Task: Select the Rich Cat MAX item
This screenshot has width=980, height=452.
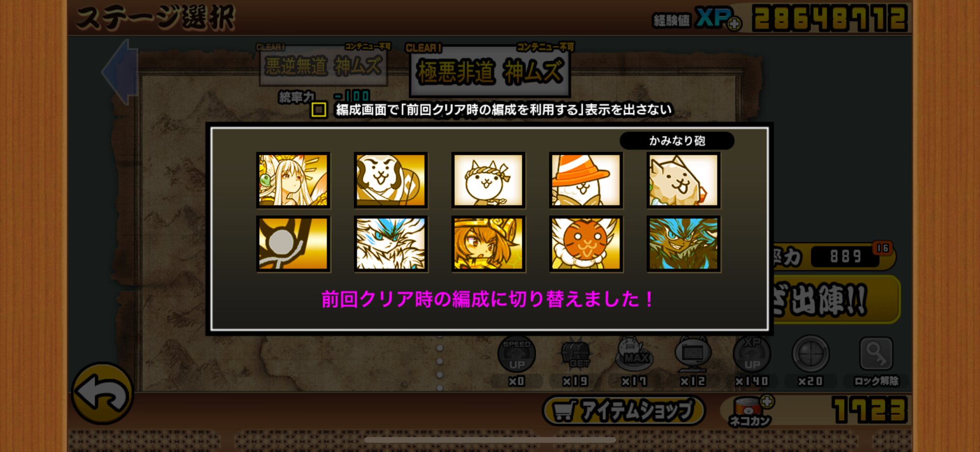Action: [634, 354]
